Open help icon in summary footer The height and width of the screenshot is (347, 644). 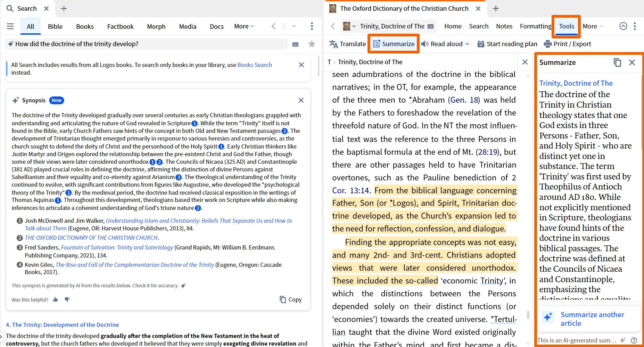[634, 340]
